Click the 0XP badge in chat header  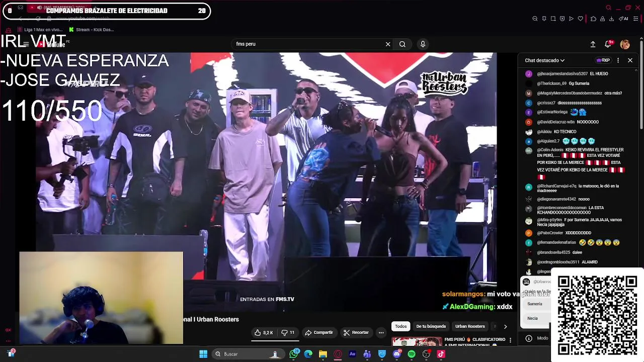point(603,60)
